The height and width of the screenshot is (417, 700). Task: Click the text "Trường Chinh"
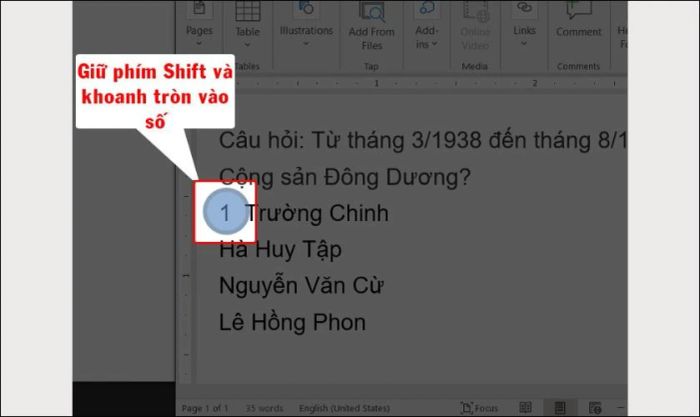(x=317, y=213)
